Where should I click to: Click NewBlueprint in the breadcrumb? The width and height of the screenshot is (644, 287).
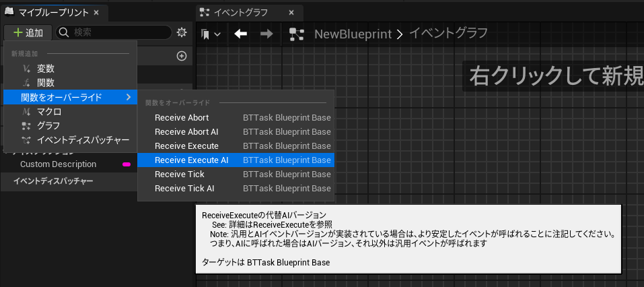click(x=353, y=34)
